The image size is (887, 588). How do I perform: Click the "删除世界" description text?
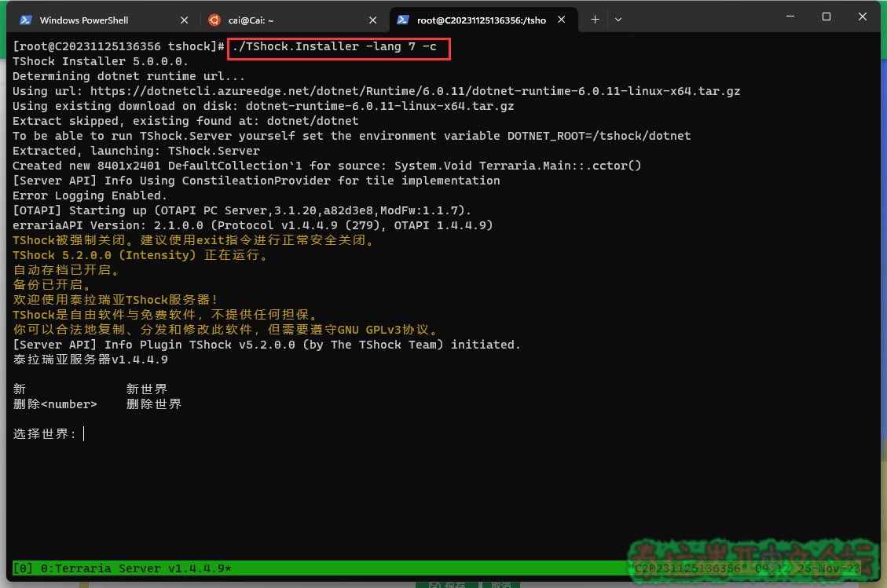pyautogui.click(x=154, y=404)
